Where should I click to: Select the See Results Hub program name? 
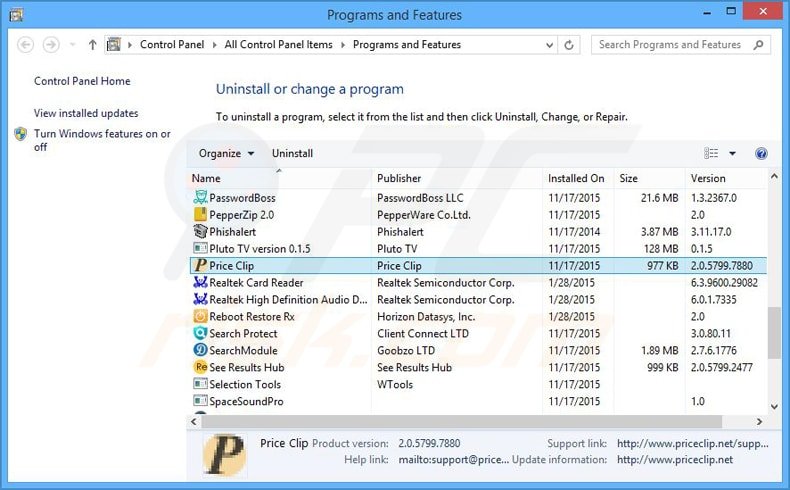(x=247, y=368)
